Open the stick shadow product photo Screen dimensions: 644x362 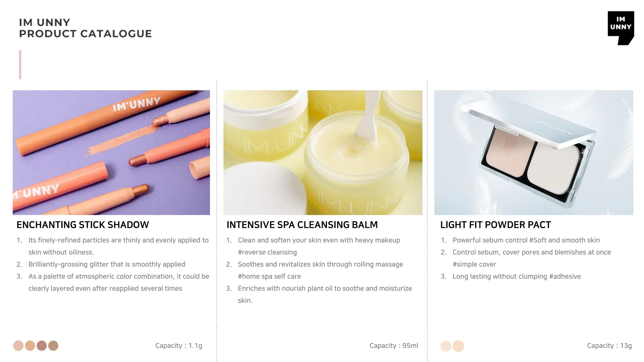pyautogui.click(x=111, y=152)
